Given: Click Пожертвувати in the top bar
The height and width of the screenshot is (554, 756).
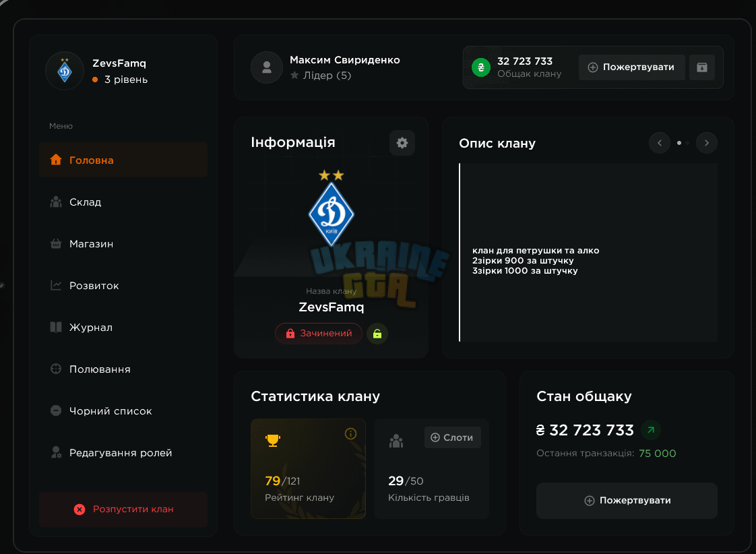Looking at the screenshot, I should [x=631, y=67].
